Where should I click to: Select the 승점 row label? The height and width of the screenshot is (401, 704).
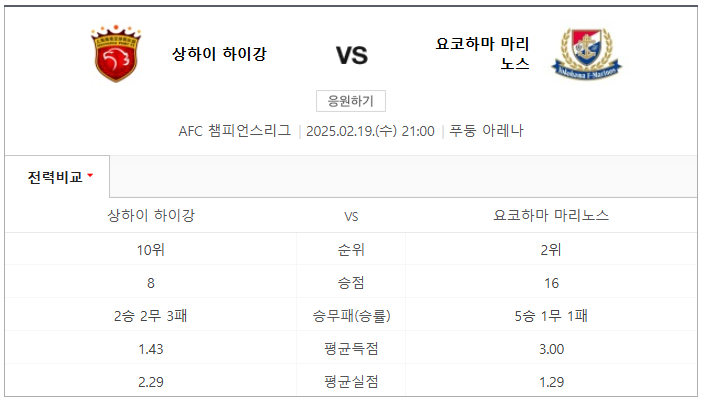(351, 283)
